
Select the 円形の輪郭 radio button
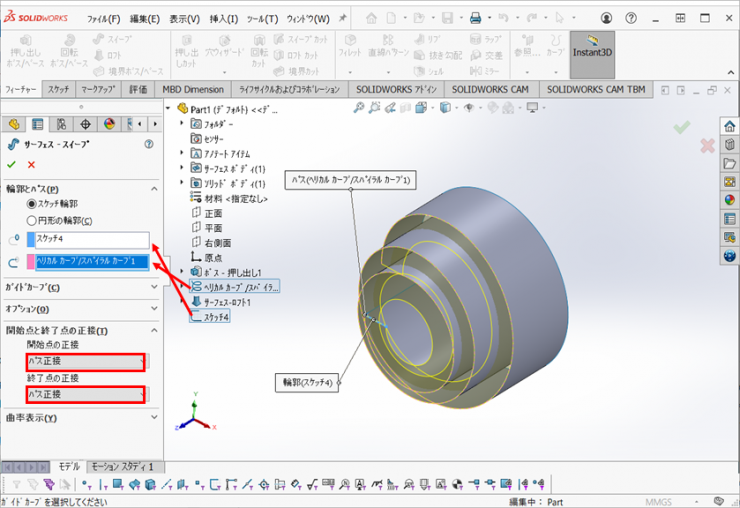click(32, 220)
